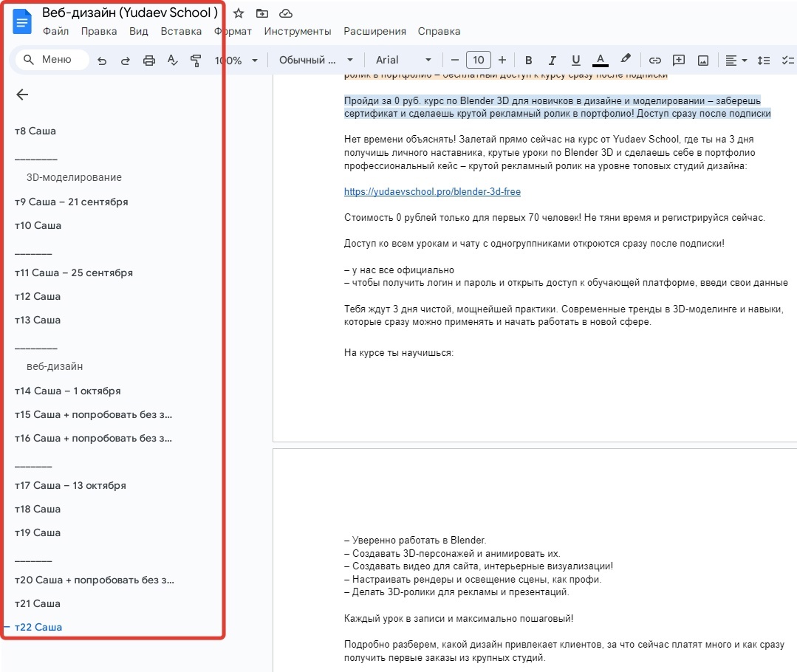Decrease the font size

pyautogui.click(x=455, y=60)
